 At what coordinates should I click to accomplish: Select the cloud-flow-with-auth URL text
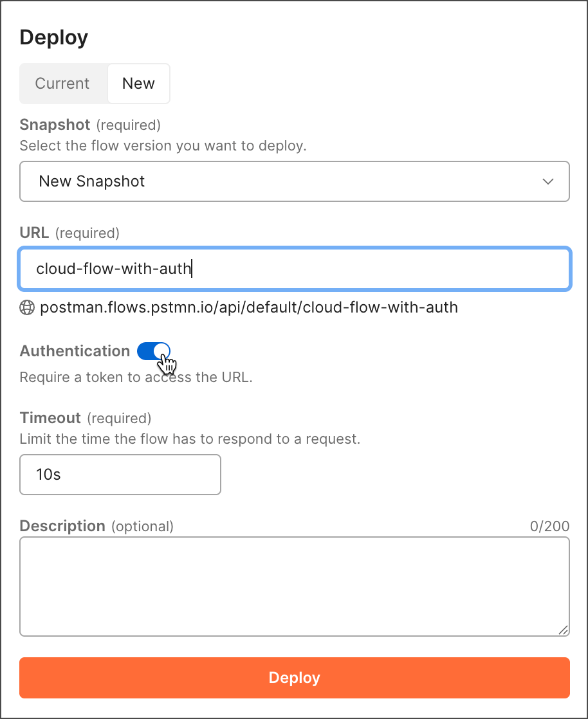113,268
